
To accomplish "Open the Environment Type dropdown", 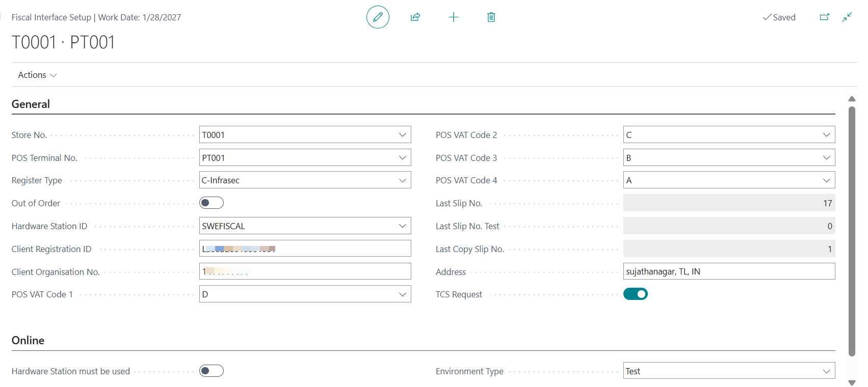I will point(826,371).
